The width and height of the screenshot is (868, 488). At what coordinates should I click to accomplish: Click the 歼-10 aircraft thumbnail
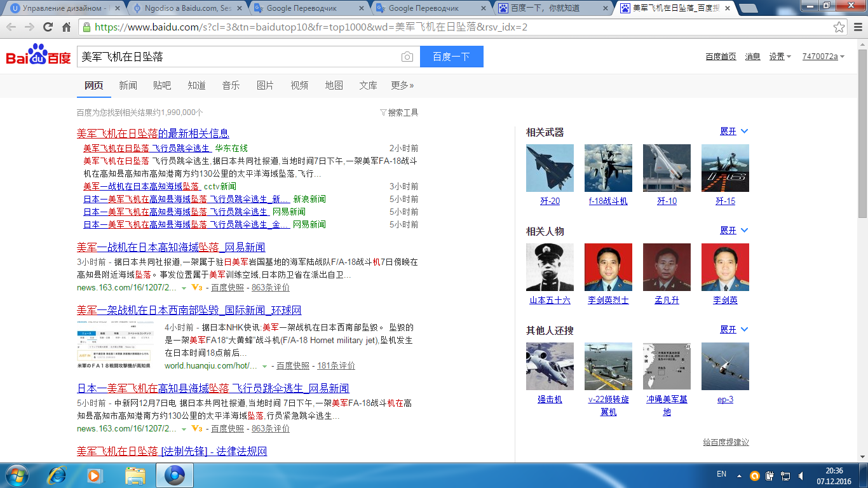[667, 168]
